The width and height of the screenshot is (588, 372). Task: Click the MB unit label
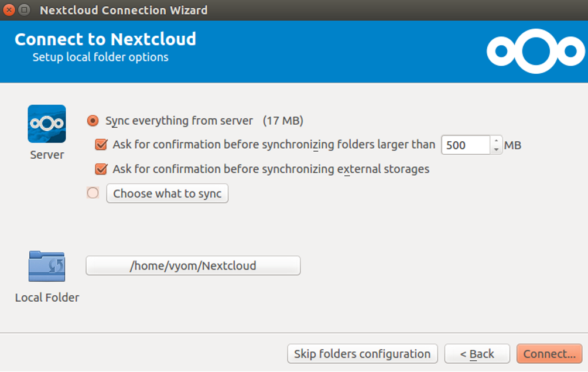[512, 145]
